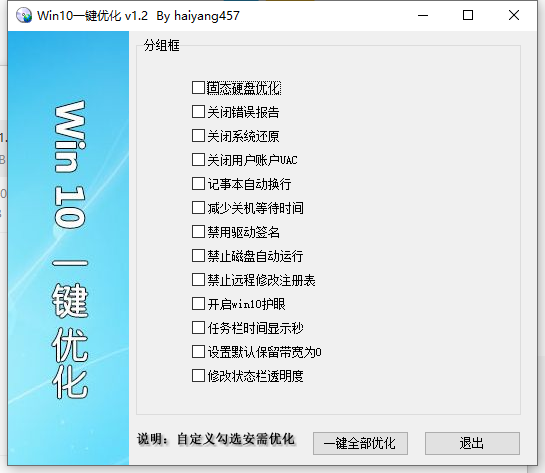
Task: Maximize the optimizer window
Action: click(468, 16)
